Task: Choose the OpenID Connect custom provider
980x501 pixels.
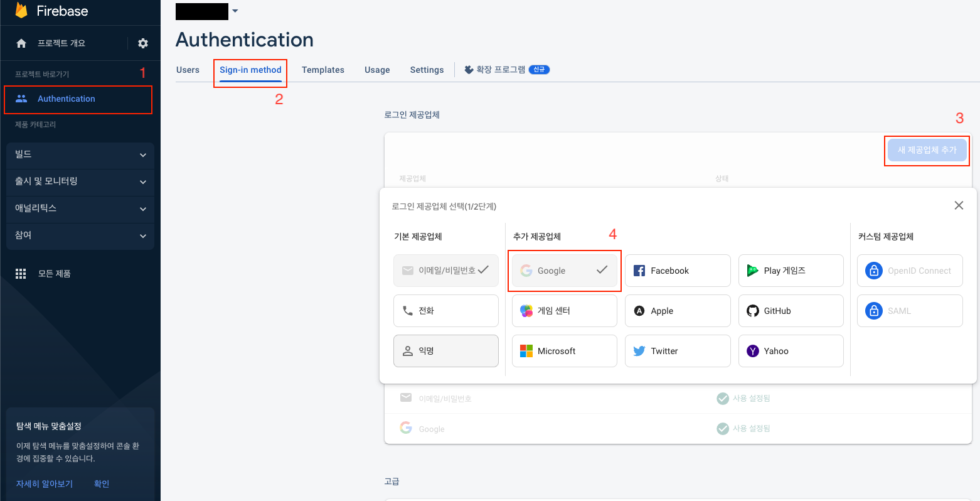Action: point(910,271)
